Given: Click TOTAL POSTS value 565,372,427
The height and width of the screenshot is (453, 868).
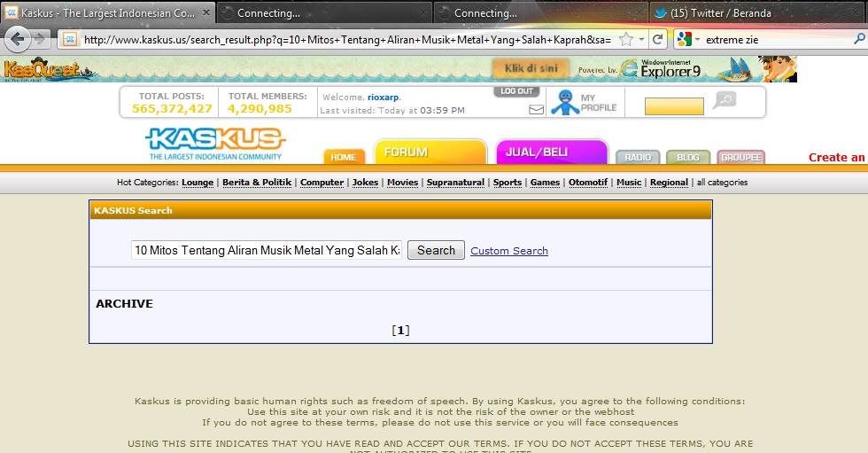Looking at the screenshot, I should [172, 108].
